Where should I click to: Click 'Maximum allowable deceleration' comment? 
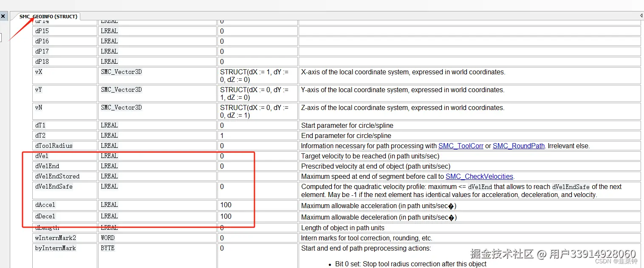pos(378,217)
